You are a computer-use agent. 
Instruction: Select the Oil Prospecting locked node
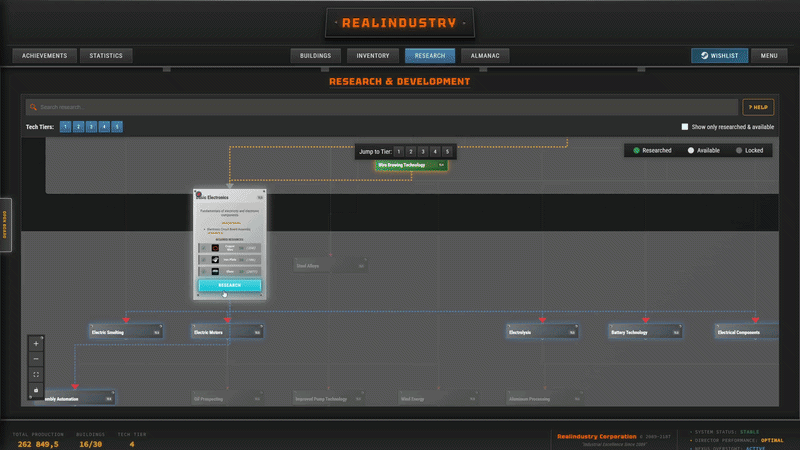pyautogui.click(x=228, y=399)
